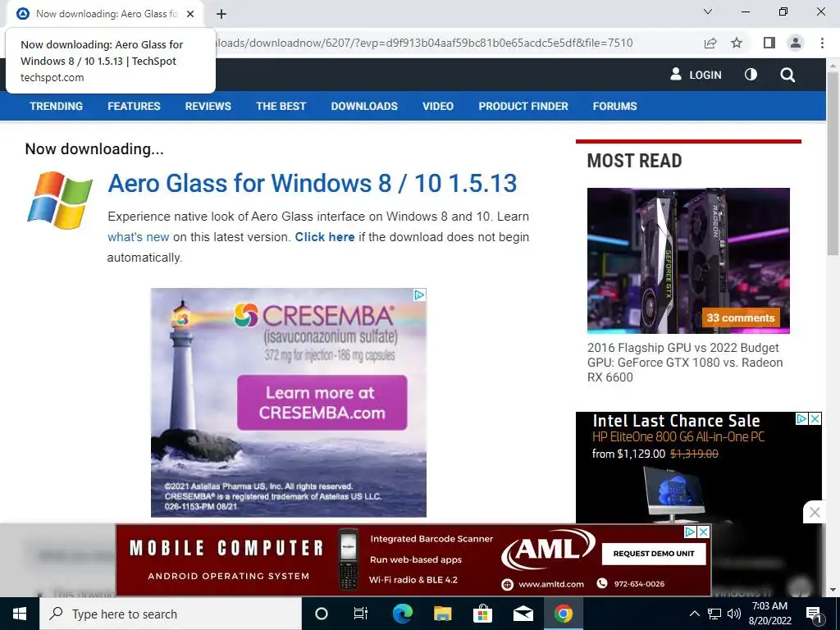Click the Aero Glass for Windows title link

pos(313,183)
